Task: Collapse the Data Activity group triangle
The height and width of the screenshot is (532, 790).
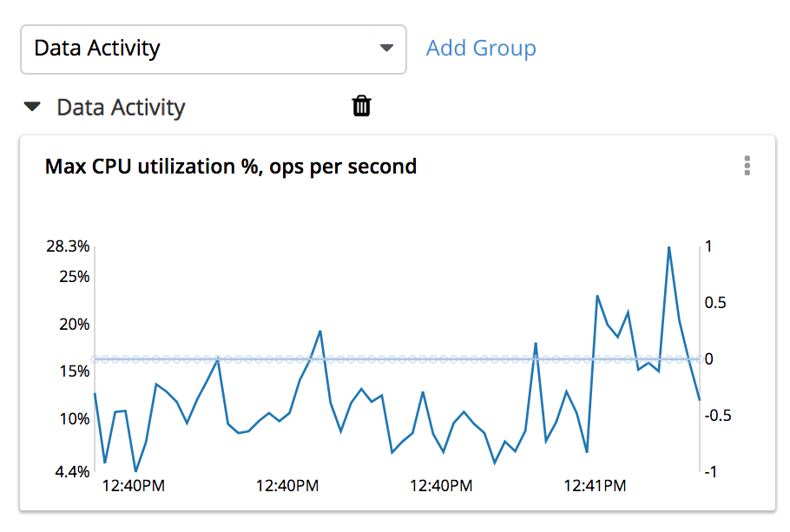Action: point(32,107)
